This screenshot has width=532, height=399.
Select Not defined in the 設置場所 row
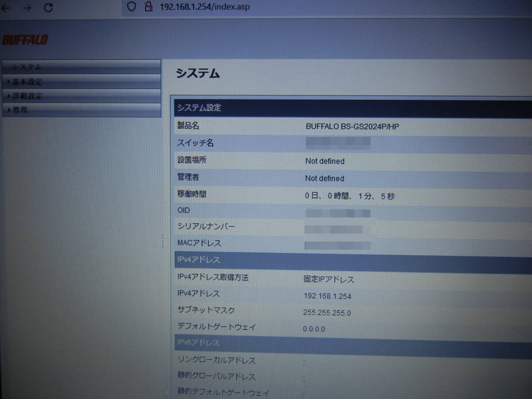pyautogui.click(x=325, y=161)
